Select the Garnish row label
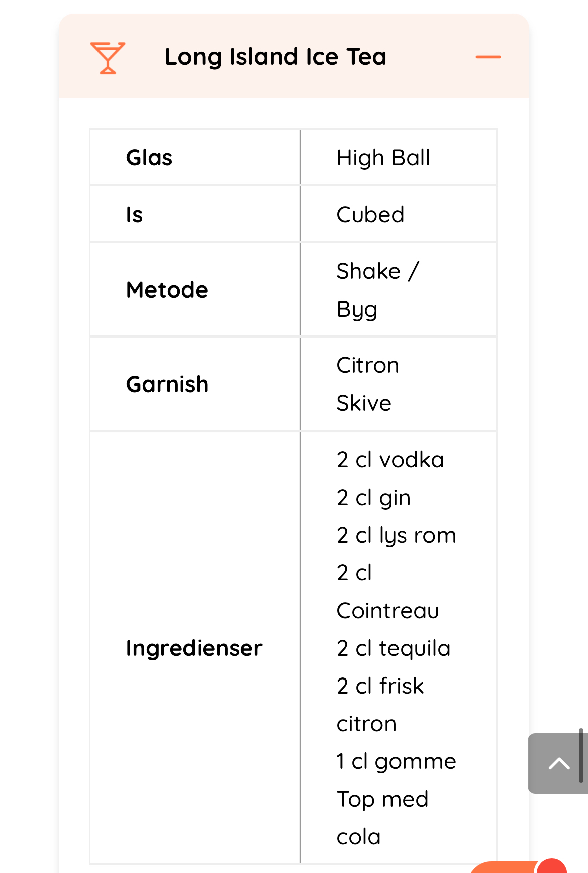588x873 pixels. 167,384
